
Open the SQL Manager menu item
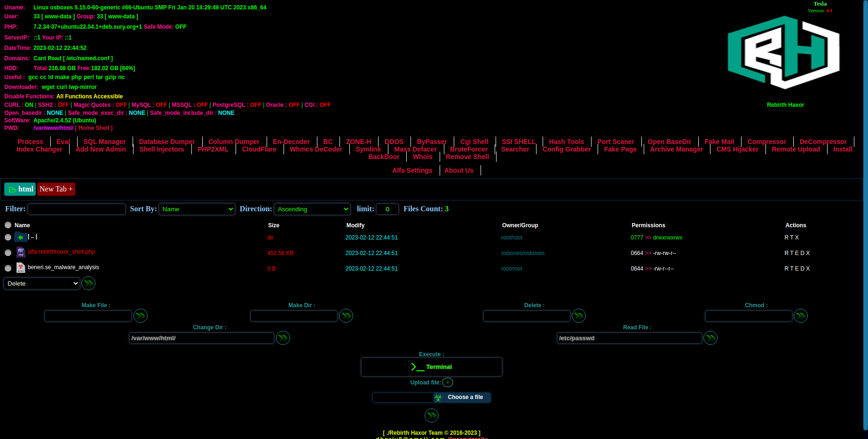(104, 142)
